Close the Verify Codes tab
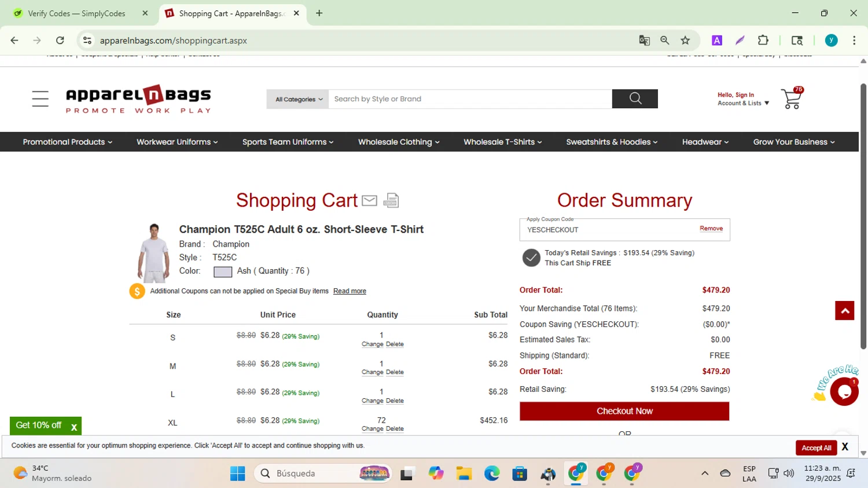 click(145, 13)
